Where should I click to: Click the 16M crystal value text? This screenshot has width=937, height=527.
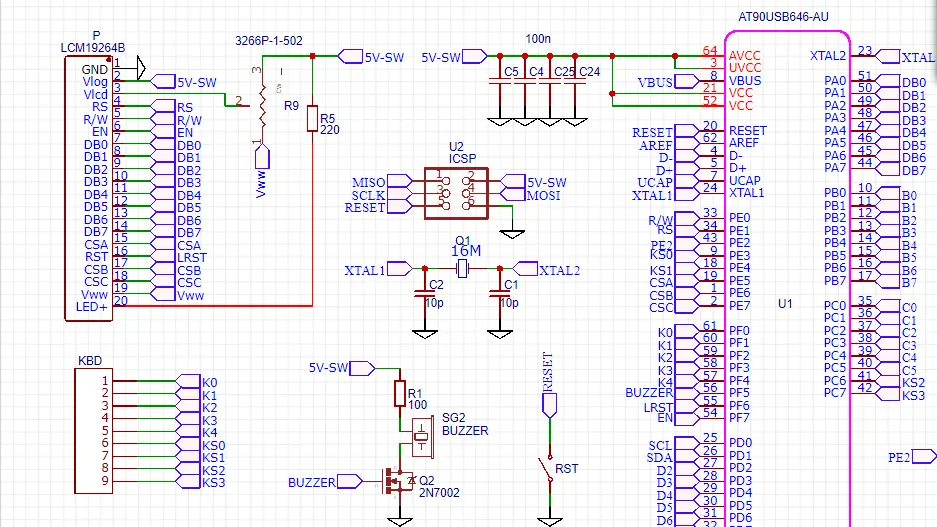click(x=466, y=251)
